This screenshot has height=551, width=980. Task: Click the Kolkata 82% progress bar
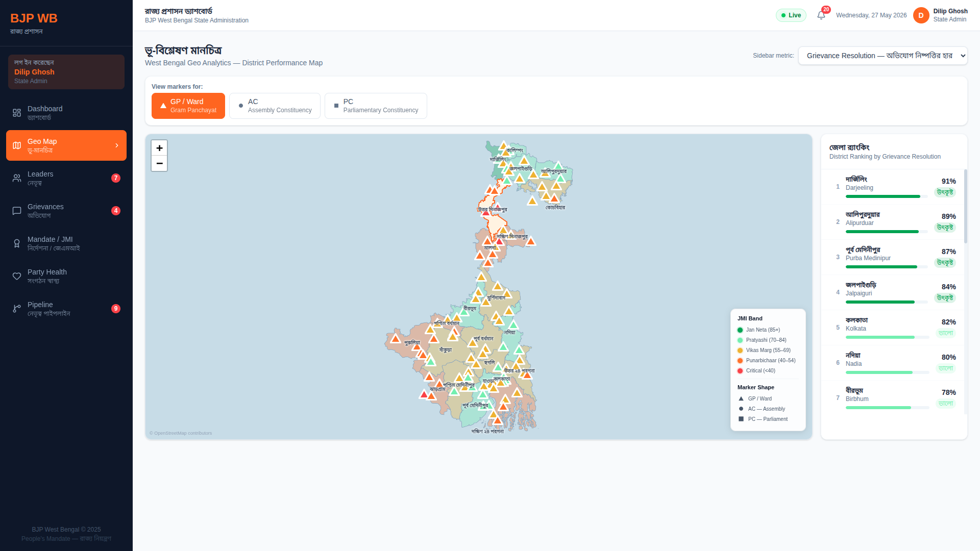click(887, 337)
